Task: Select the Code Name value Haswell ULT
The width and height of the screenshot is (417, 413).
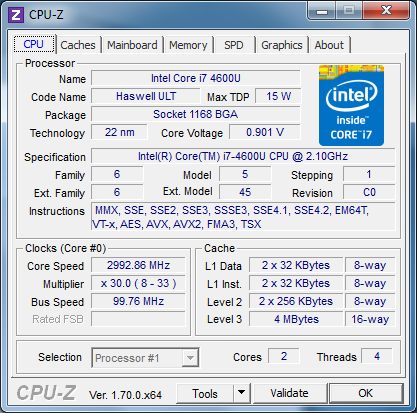Action: 146,96
